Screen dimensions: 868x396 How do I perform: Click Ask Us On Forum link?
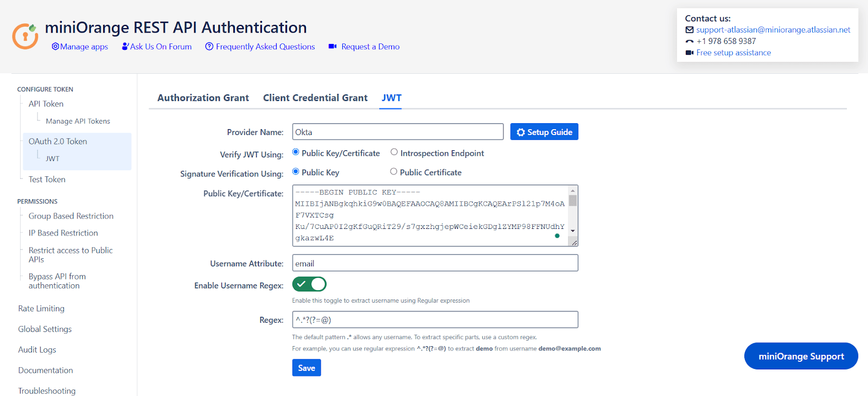click(161, 47)
